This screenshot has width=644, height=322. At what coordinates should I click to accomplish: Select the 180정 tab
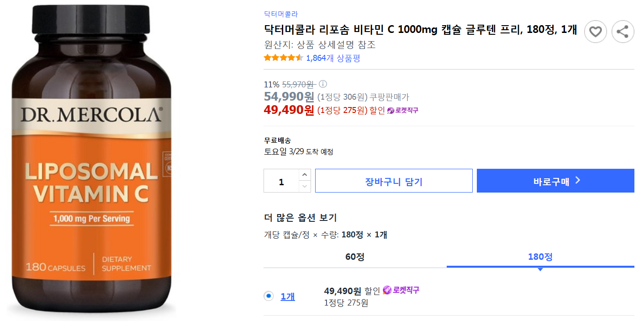coord(540,257)
